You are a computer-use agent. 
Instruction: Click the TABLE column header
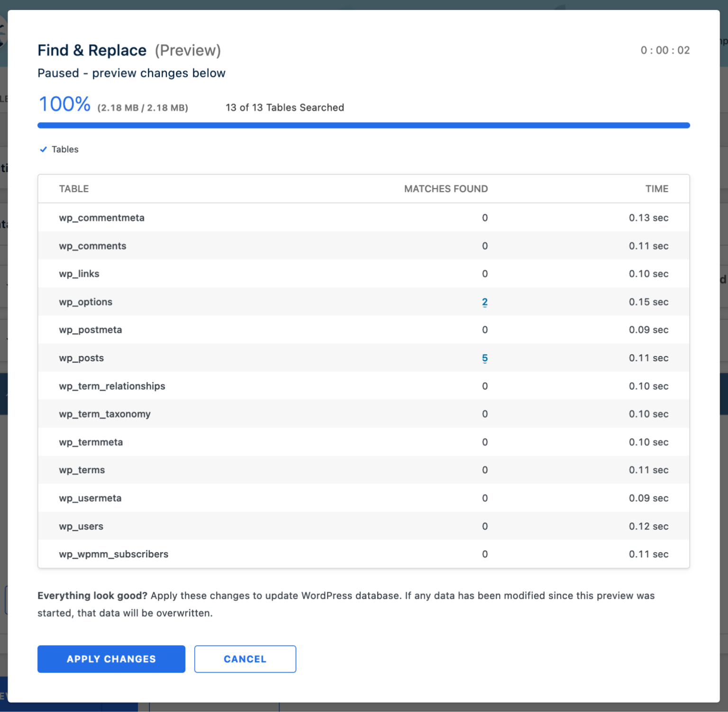tap(74, 189)
